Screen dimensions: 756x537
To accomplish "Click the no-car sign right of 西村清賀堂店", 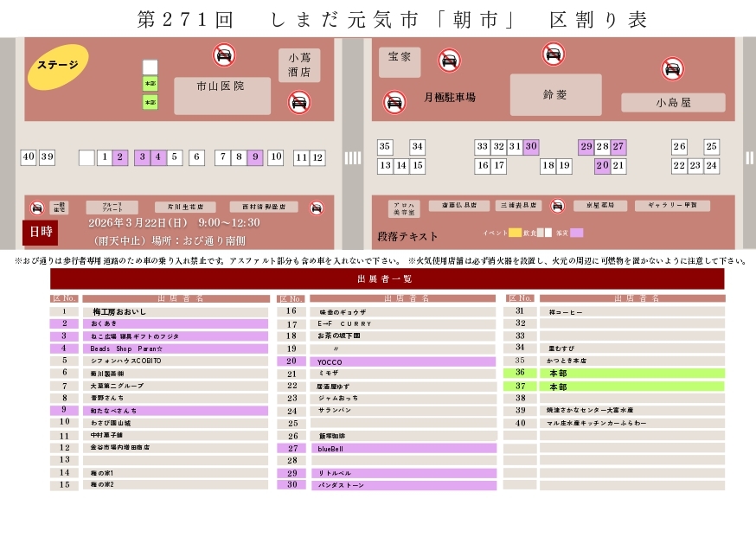I will 317,208.
